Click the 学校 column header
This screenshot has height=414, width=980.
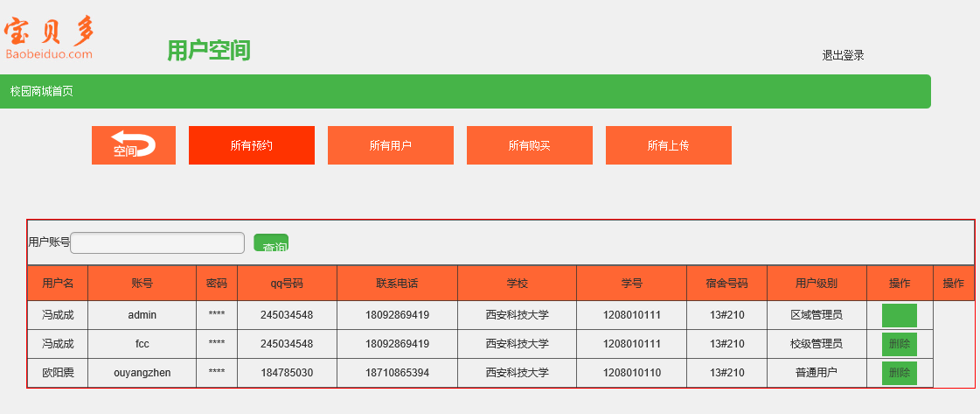pos(517,284)
